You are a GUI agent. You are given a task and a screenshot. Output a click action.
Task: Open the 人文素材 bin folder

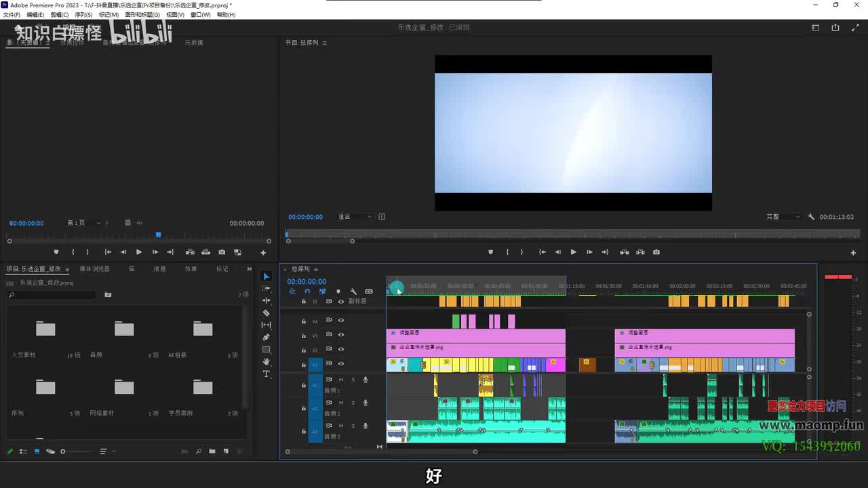tap(45, 329)
